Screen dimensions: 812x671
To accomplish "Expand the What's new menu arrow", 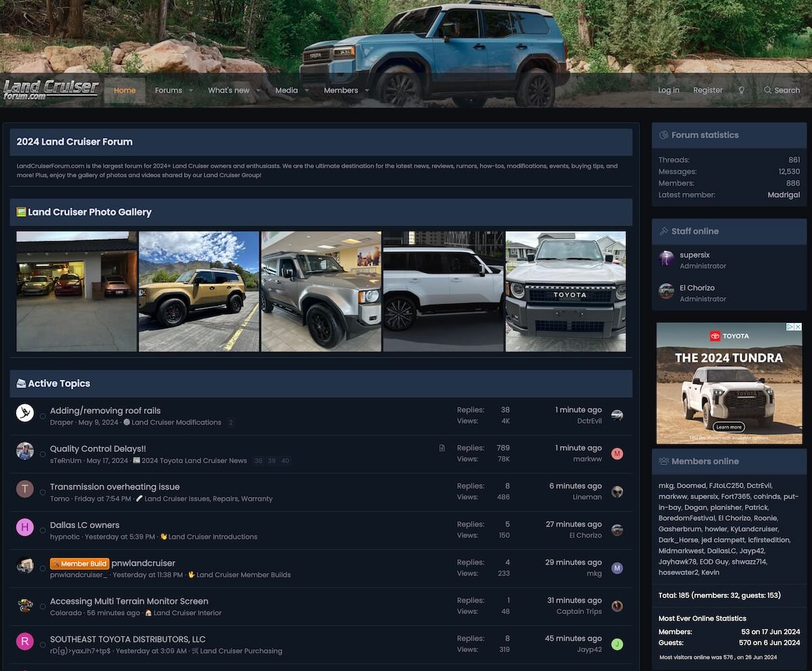I will (x=258, y=90).
